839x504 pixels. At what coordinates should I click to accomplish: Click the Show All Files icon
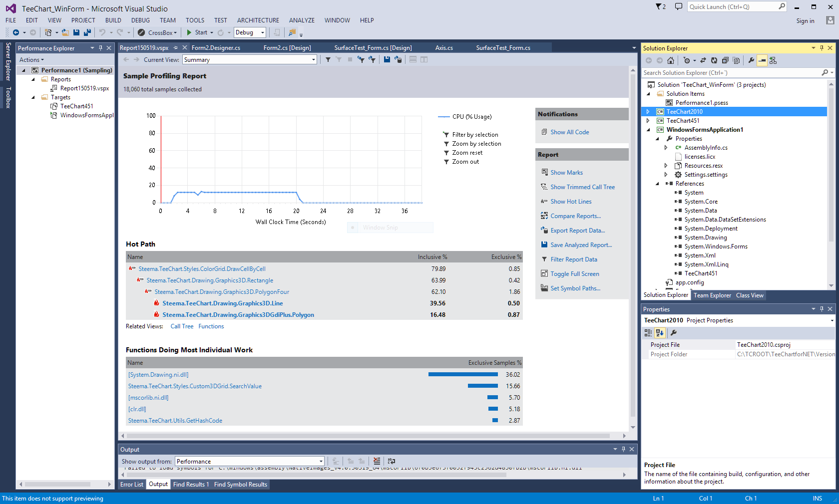pyautogui.click(x=736, y=60)
